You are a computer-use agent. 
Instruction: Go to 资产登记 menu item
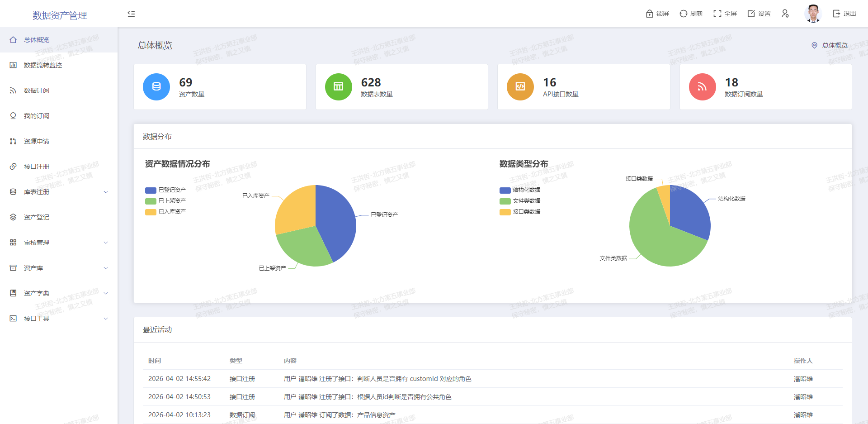coord(37,217)
